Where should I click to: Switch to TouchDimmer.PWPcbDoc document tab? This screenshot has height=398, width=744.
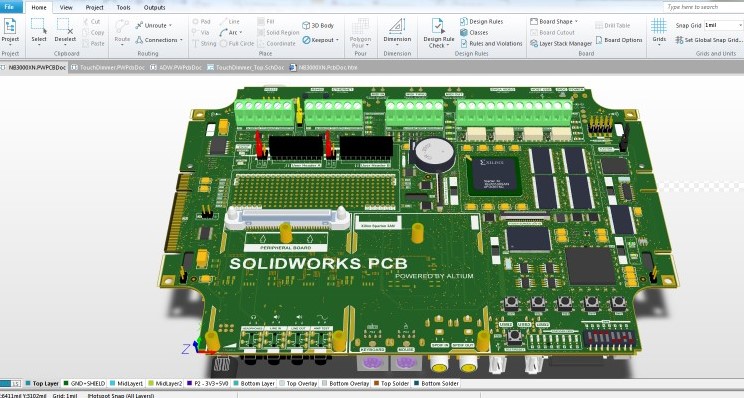coord(108,67)
